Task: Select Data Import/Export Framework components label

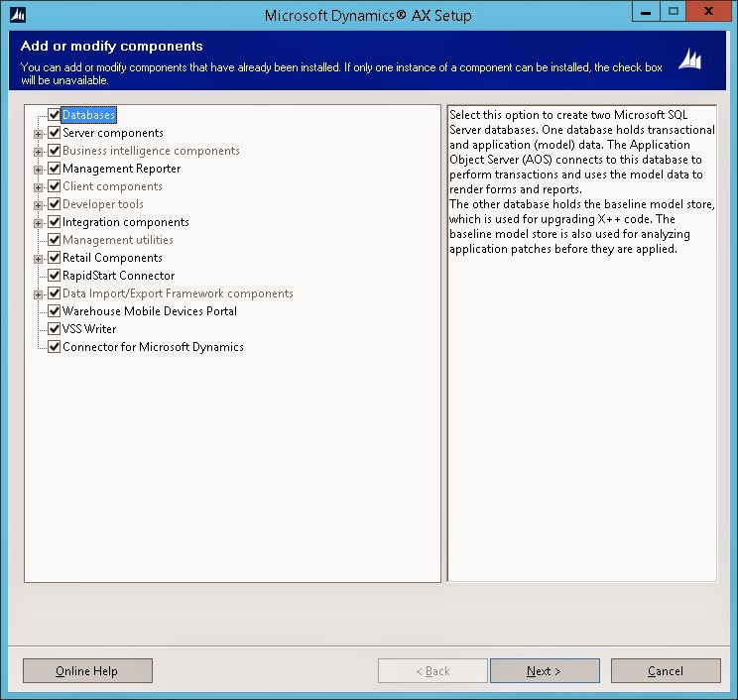Action: coord(178,293)
